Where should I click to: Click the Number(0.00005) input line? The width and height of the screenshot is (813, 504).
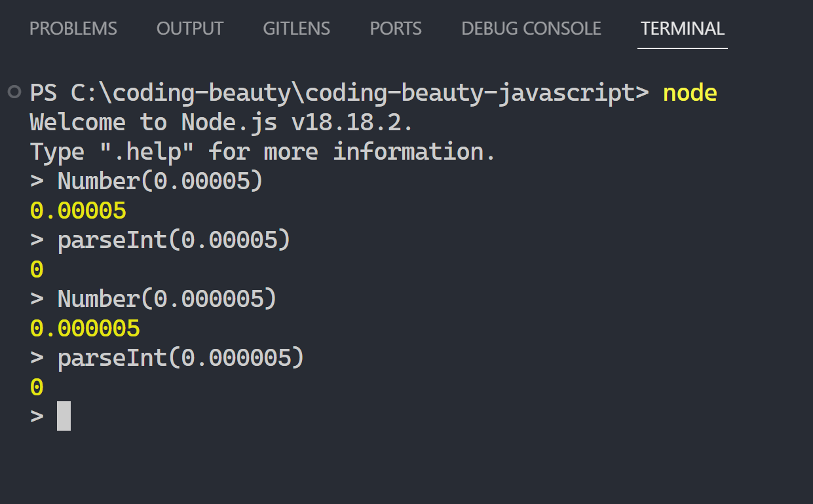pyautogui.click(x=147, y=181)
